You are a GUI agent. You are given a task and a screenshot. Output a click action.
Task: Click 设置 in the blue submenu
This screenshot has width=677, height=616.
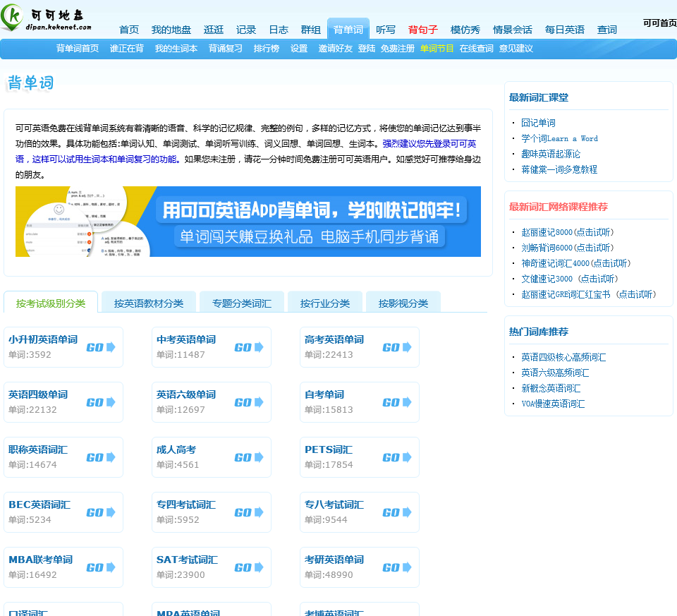299,49
